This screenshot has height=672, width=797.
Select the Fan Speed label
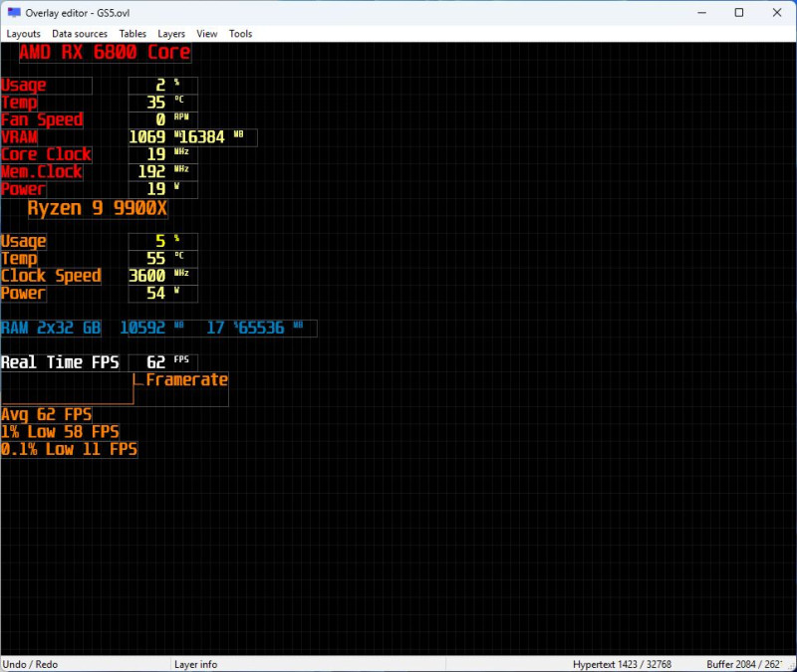(x=42, y=119)
